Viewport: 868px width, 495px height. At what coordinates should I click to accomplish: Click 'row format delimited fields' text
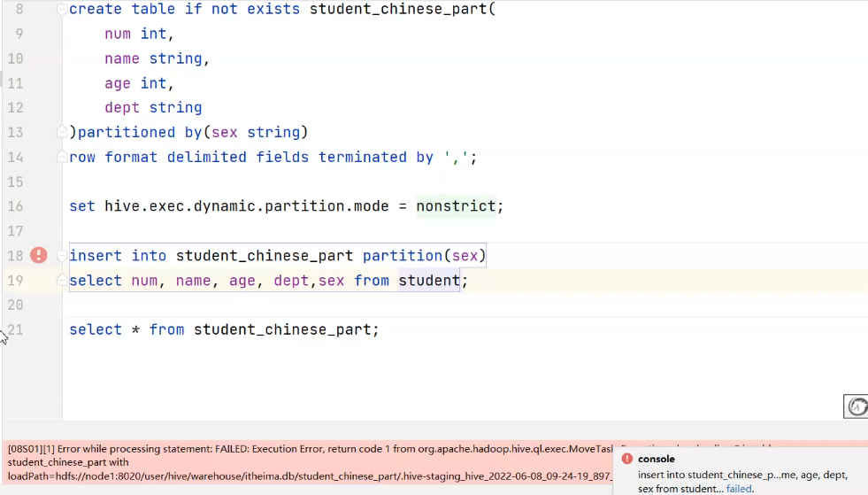[188, 158]
